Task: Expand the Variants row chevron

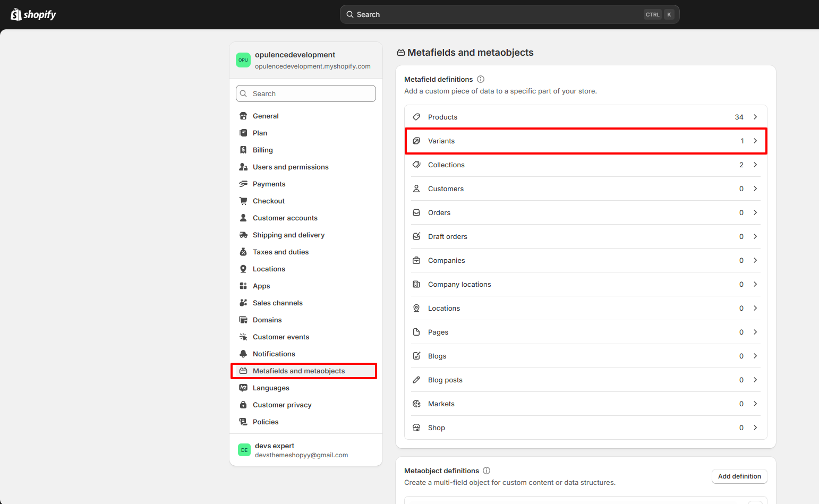Action: [x=755, y=141]
